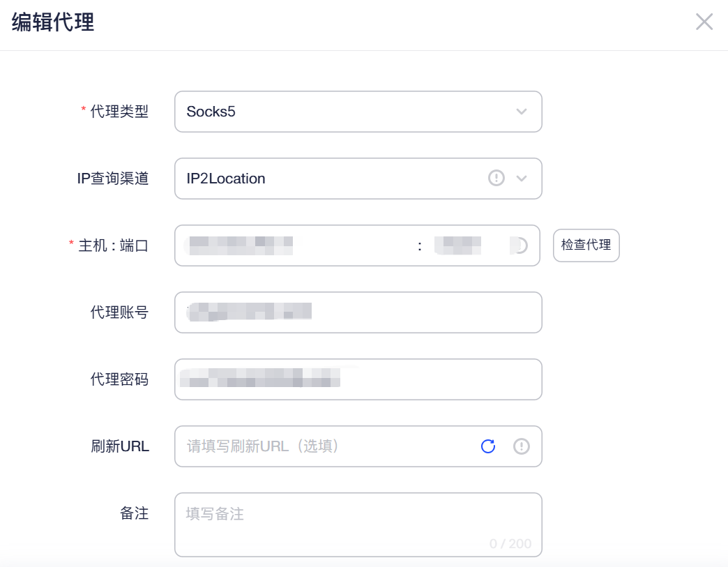Screen dimensions: 728x567
Task: Focus the 代理密码 input field
Action: click(x=358, y=379)
